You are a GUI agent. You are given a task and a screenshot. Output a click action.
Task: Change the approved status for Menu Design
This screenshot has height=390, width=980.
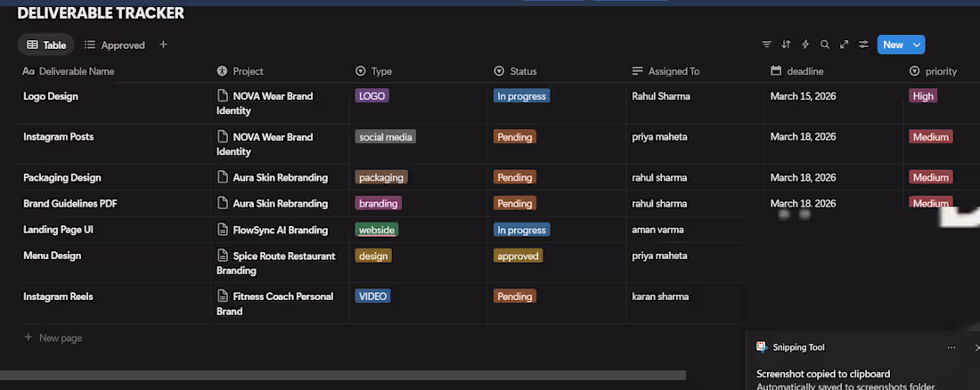pos(519,256)
